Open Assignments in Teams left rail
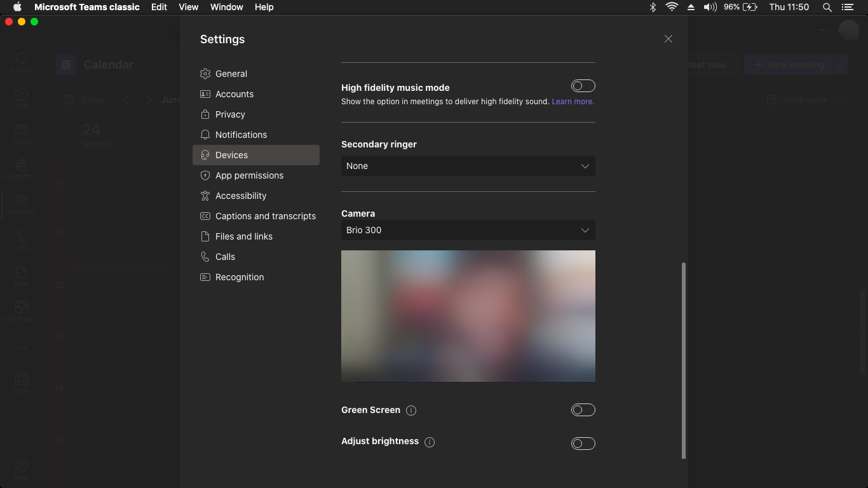This screenshot has width=868, height=488. click(22, 168)
